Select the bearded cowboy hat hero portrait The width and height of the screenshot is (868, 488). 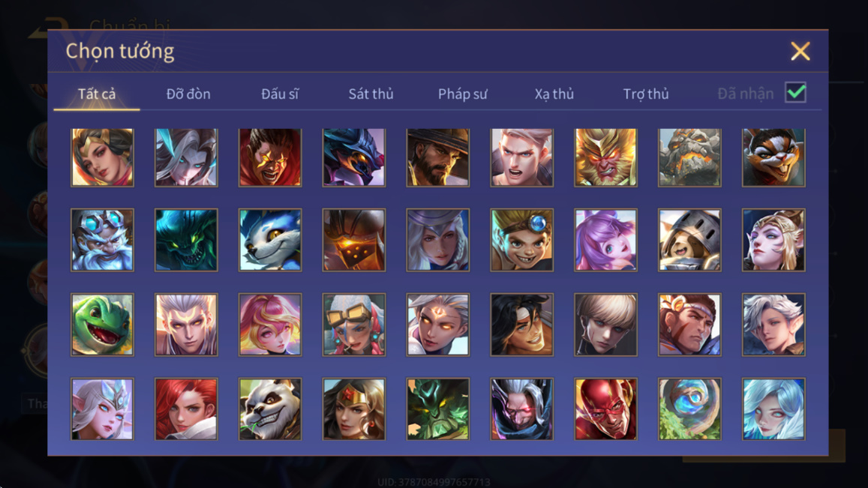pyautogui.click(x=438, y=157)
